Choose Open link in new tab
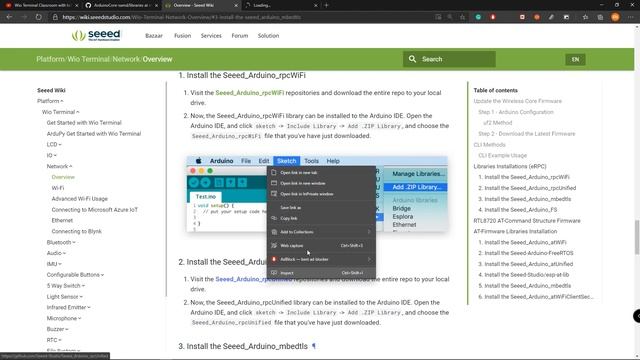This screenshot has width=640, height=360. pyautogui.click(x=321, y=172)
